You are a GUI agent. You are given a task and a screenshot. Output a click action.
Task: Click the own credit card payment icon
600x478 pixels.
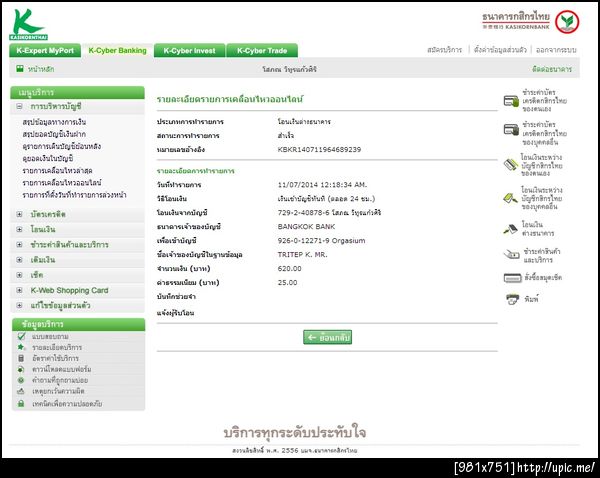[x=511, y=101]
